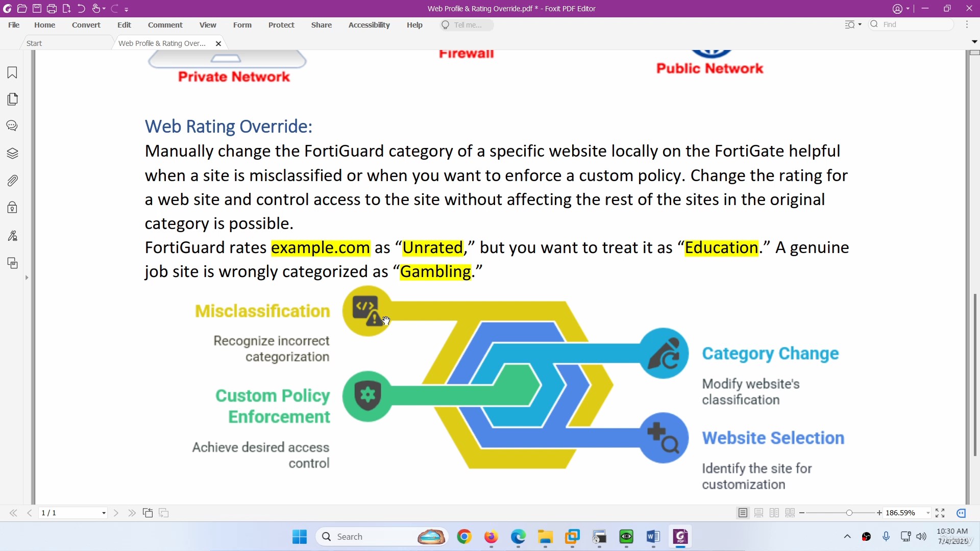
Task: Open the Security lock panel
Action: pyautogui.click(x=12, y=208)
